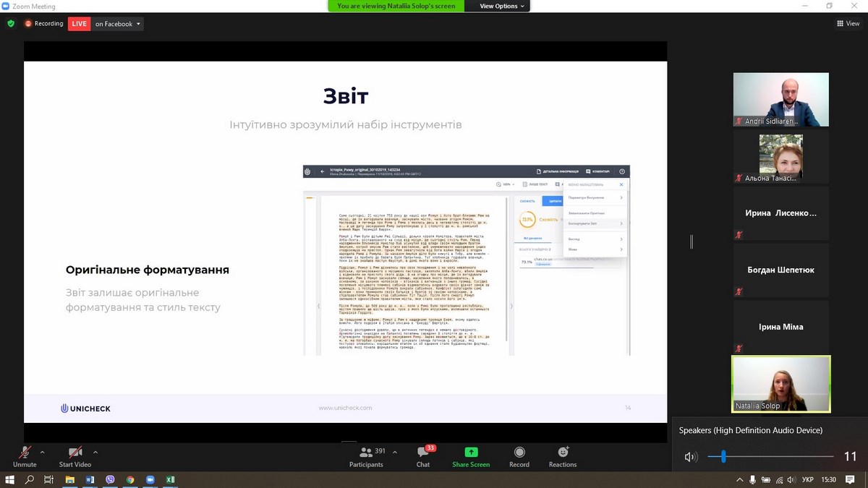Viewport: 868px width, 488px height.
Task: Select Nataliia Solop's video thumbnail
Action: click(x=780, y=384)
